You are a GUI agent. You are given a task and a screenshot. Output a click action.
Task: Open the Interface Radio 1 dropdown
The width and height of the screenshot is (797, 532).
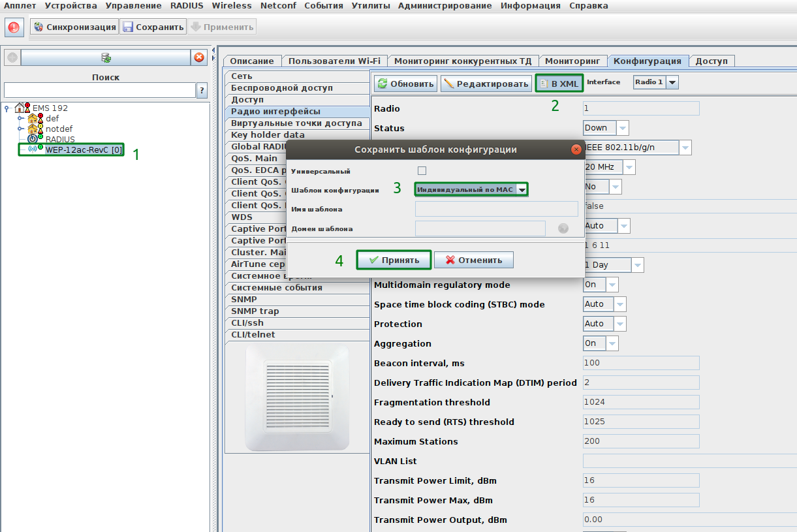672,82
